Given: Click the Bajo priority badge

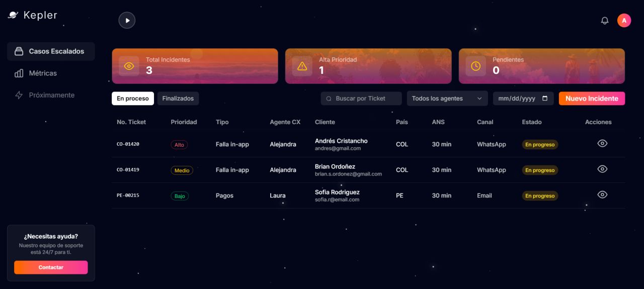Looking at the screenshot, I should point(180,196).
